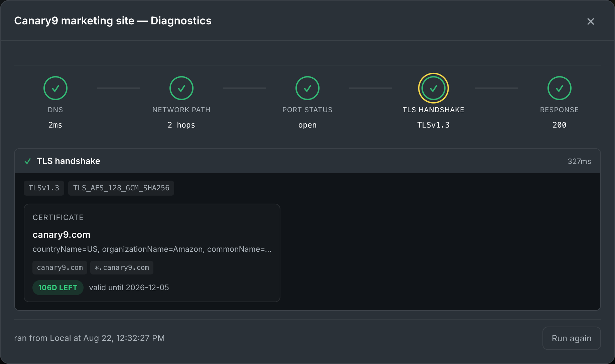
Task: Click the 'open' port status value
Action: pos(307,125)
